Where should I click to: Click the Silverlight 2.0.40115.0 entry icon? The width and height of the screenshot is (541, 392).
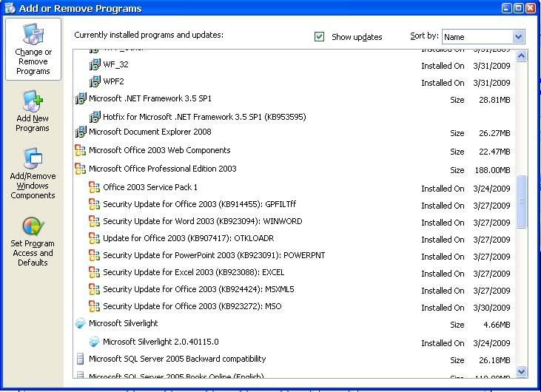(x=94, y=342)
